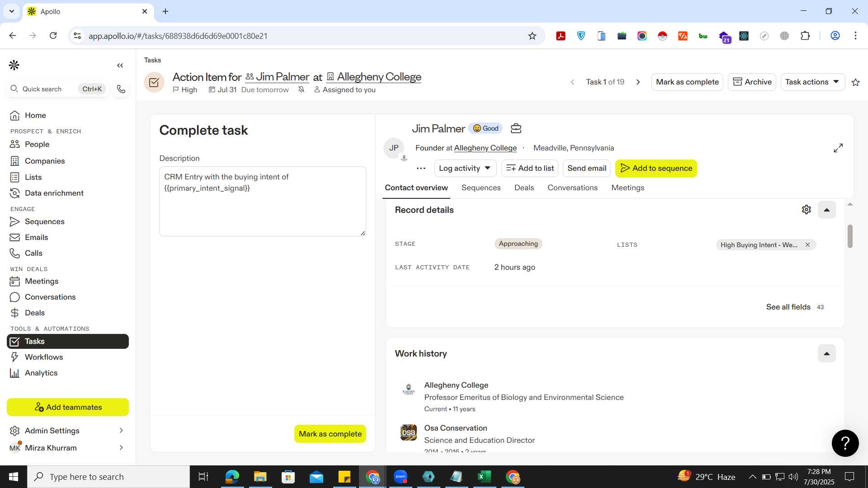Reload the page

(x=53, y=36)
